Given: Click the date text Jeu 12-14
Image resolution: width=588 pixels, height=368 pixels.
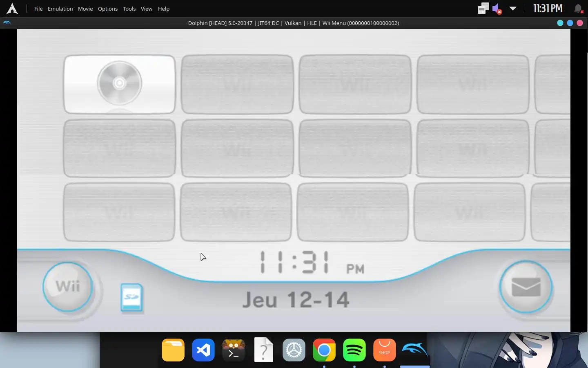Looking at the screenshot, I should click(296, 300).
